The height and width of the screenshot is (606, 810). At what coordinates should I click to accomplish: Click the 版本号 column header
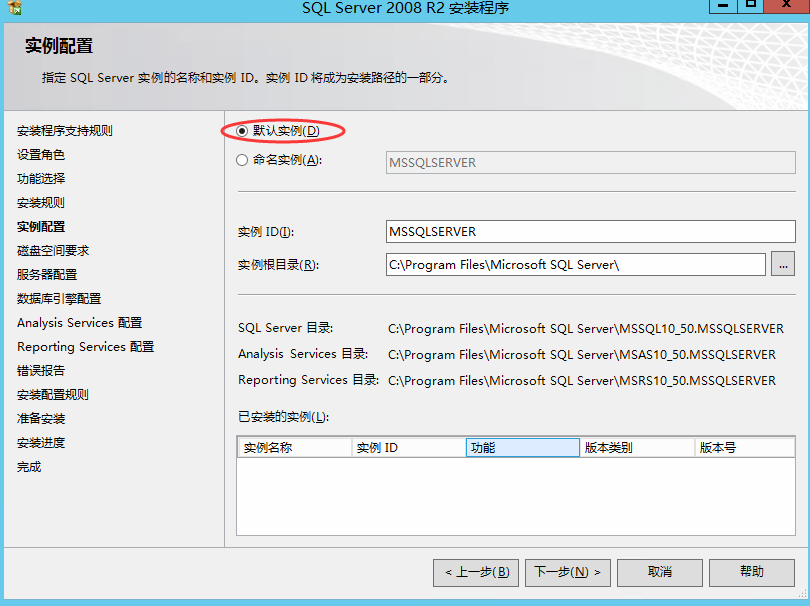pyautogui.click(x=744, y=447)
